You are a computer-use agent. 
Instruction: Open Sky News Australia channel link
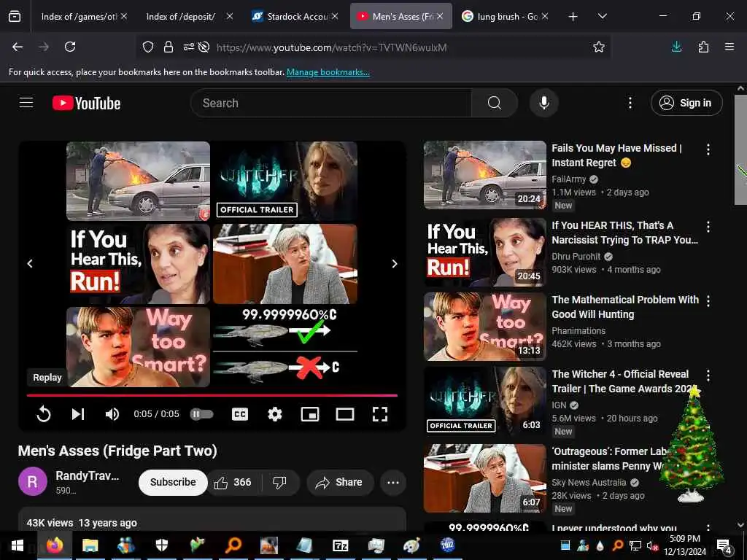589,483
